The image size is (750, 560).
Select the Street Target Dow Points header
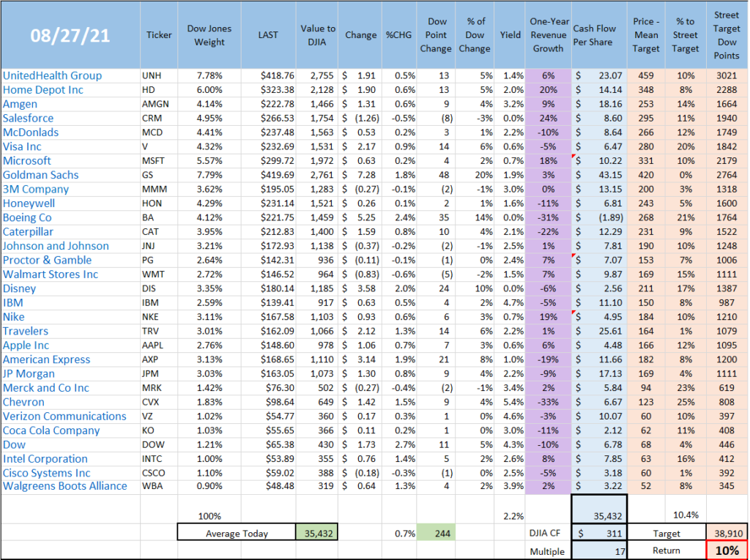pos(726,35)
